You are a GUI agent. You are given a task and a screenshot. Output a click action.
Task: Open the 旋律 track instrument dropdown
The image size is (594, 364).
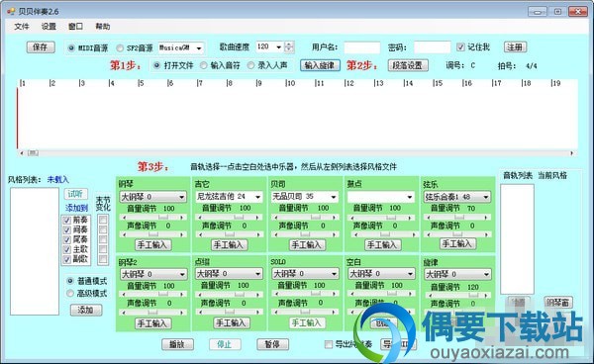tap(457, 274)
